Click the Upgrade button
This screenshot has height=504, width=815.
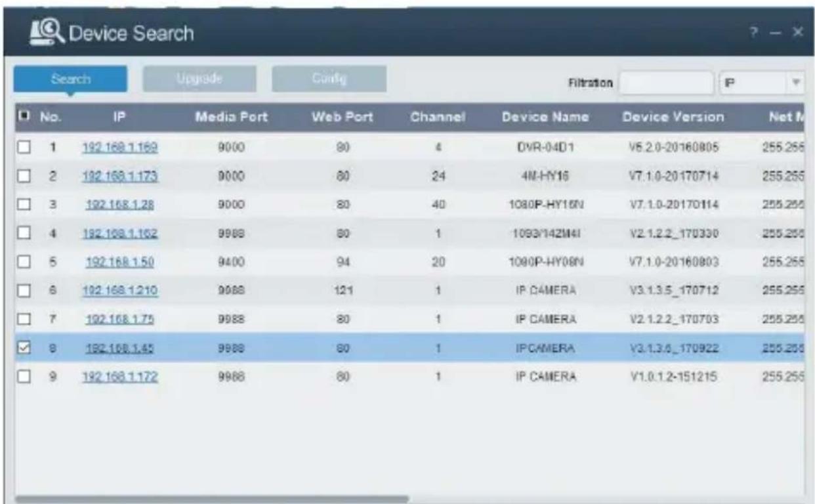pyautogui.click(x=199, y=79)
